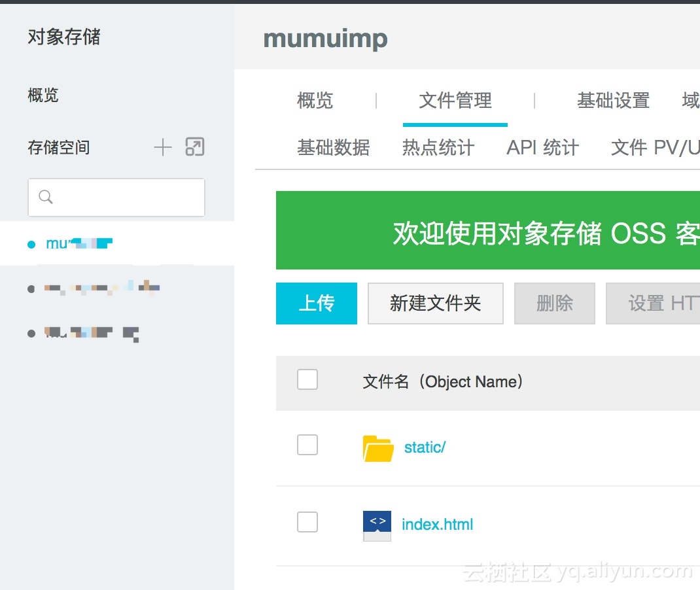Open the 文件 PV/UV sub-tab
Viewport: 700px width, 590px height.
pos(655,148)
